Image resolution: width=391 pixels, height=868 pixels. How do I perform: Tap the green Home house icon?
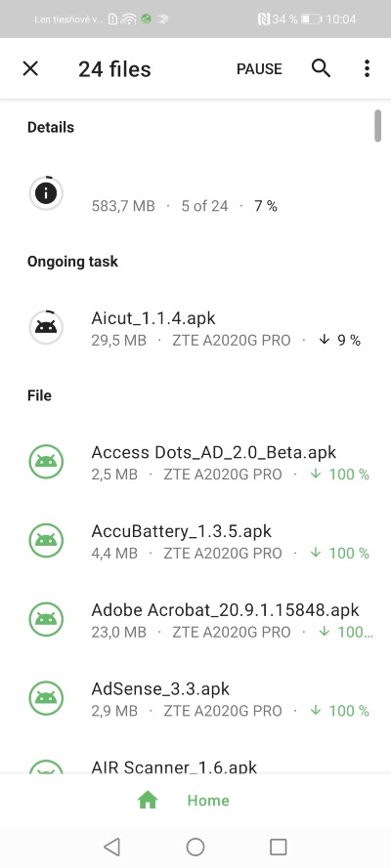148,800
